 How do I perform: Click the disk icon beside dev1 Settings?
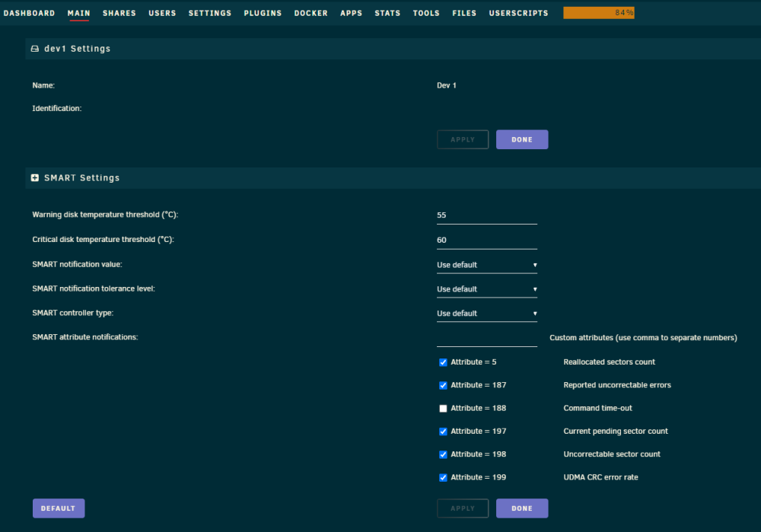[x=35, y=49]
